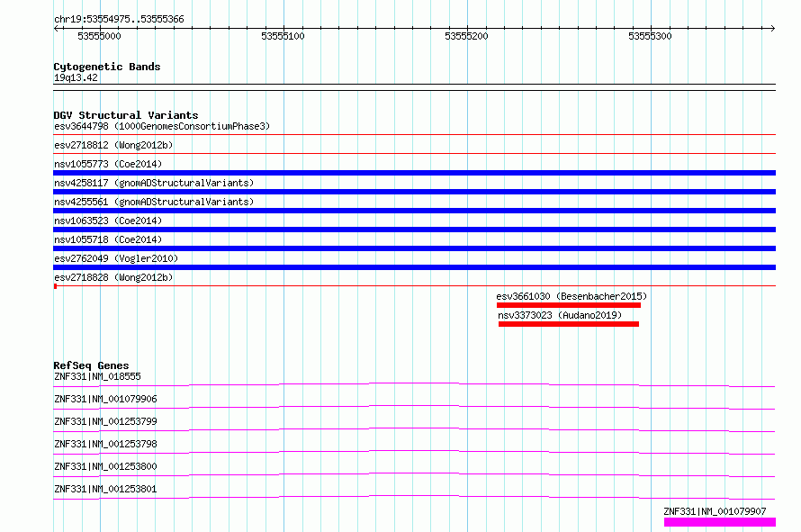Select transcript ZNF331|NM_001253798
Image resolution: width=801 pixels, height=532 pixels.
(105, 444)
